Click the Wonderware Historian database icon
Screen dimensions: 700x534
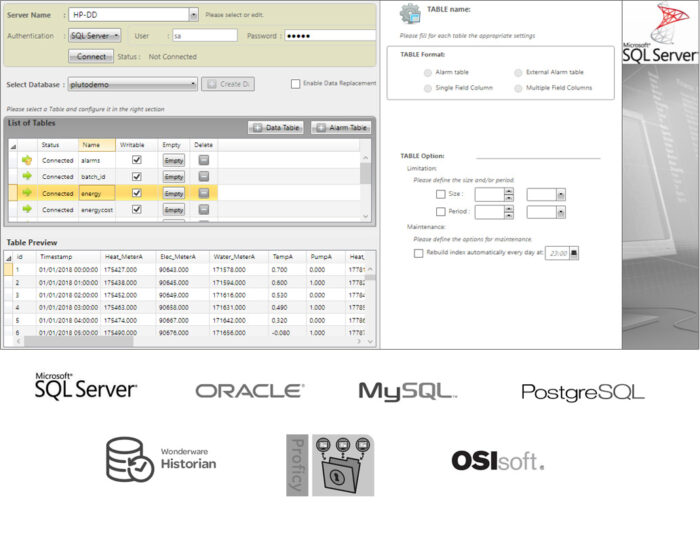pyautogui.click(x=129, y=459)
